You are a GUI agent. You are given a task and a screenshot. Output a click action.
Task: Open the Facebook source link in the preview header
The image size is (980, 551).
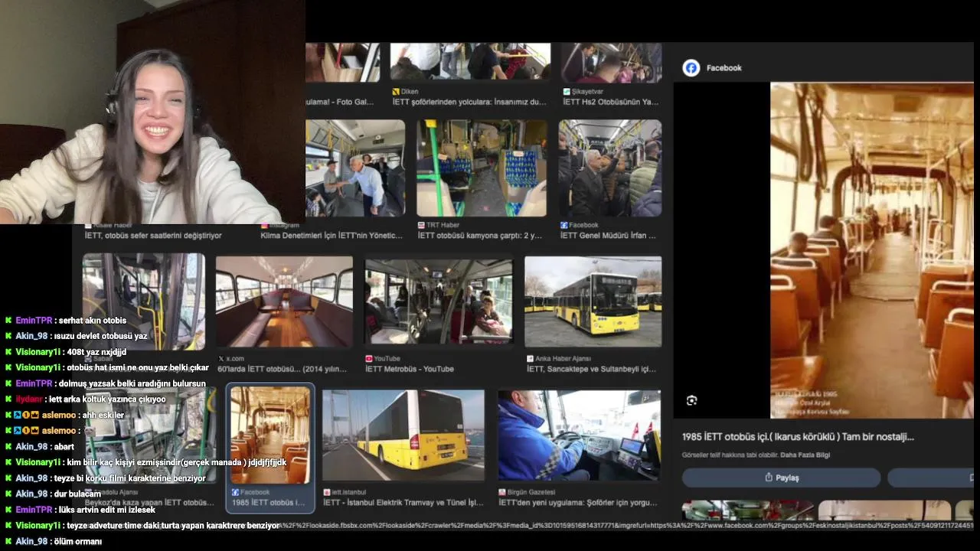pyautogui.click(x=724, y=68)
